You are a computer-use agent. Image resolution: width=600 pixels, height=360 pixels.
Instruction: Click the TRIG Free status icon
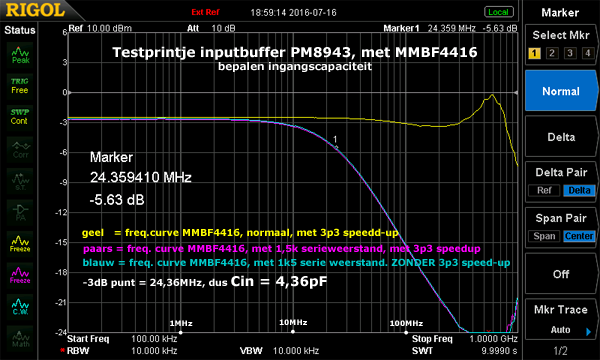point(20,86)
